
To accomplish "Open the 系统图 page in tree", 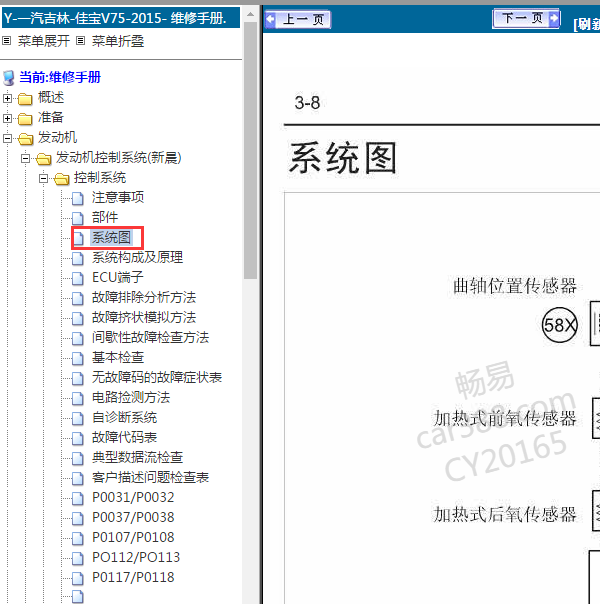I will point(111,238).
